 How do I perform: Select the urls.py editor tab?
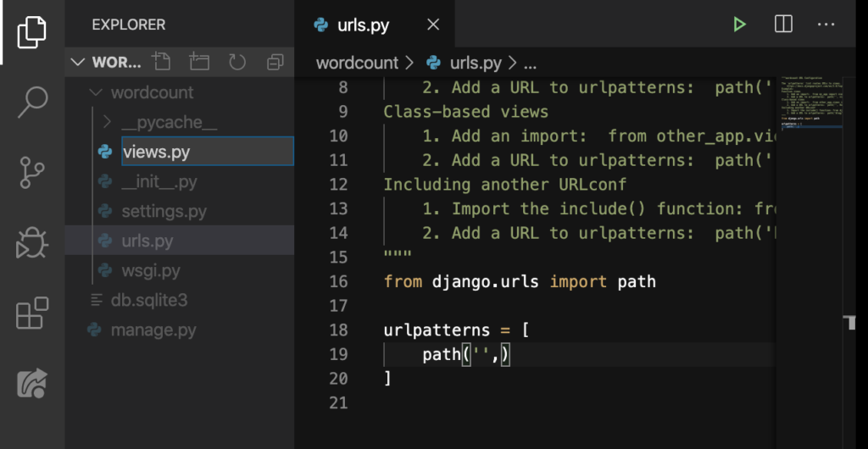[375, 25]
